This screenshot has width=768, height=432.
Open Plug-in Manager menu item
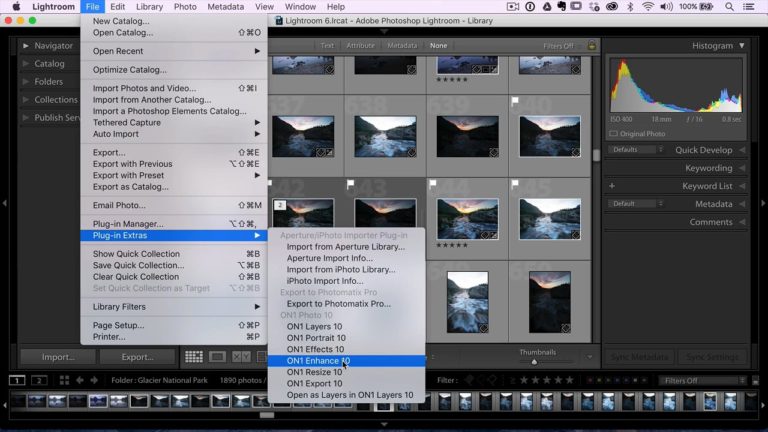[x=174, y=224]
